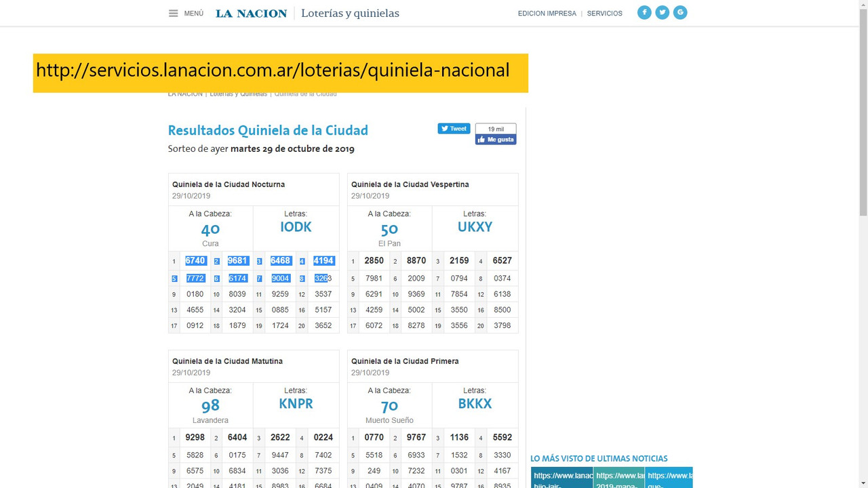Open EDICION IMPRESA link
The image size is (868, 488).
tap(547, 14)
